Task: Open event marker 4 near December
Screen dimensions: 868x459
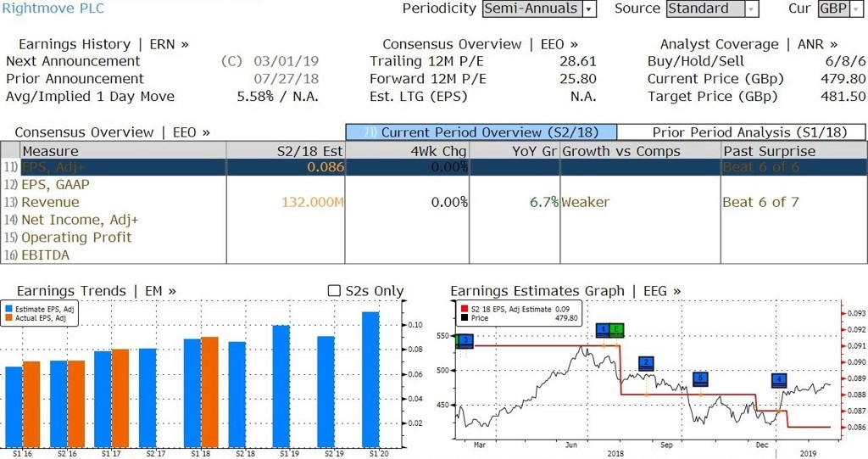Action: tap(779, 380)
